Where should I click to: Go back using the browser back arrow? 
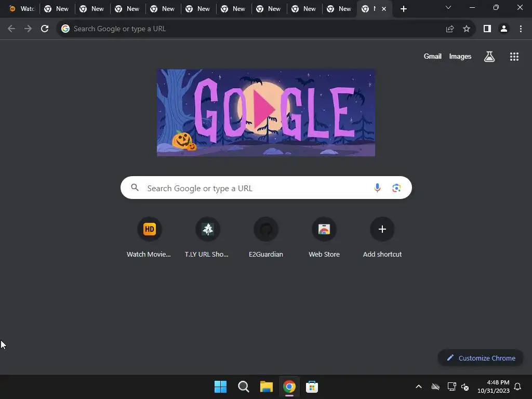(11, 29)
